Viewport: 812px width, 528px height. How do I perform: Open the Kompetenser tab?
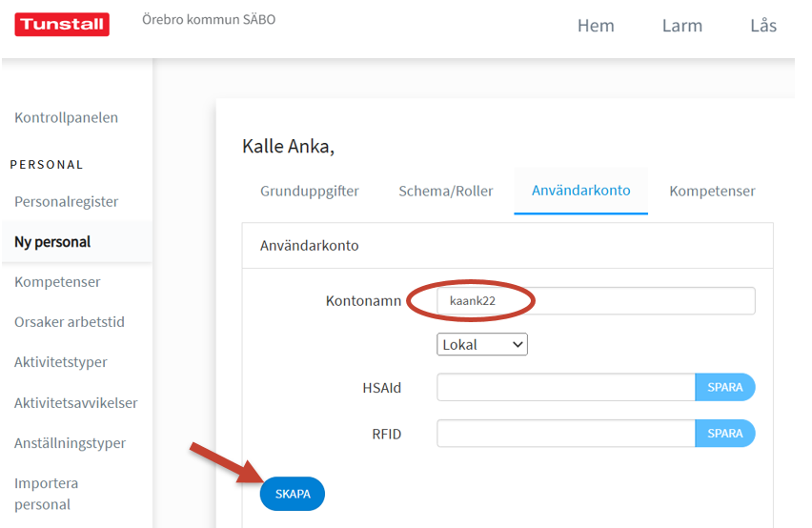coord(712,191)
